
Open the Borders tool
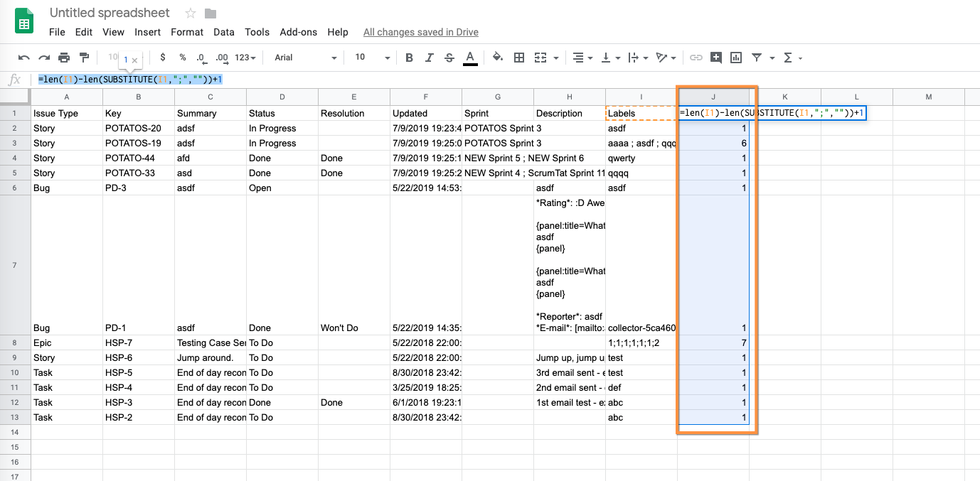[519, 58]
